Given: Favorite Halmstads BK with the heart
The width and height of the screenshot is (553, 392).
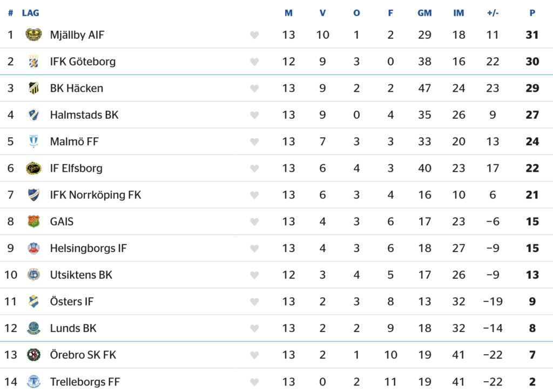Looking at the screenshot, I should click(254, 115).
